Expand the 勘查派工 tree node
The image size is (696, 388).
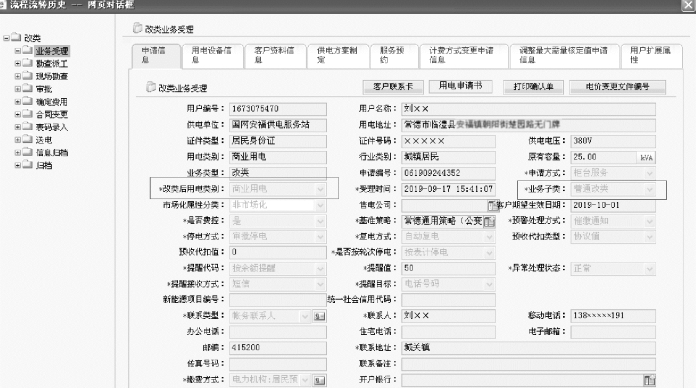17,63
